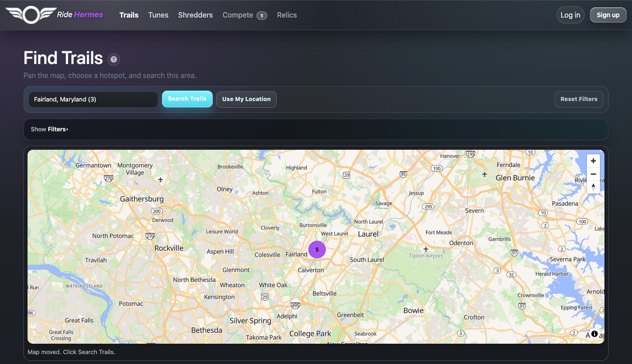632x364 pixels.
Task: Click the Odenton label on the map
Action: (x=461, y=243)
